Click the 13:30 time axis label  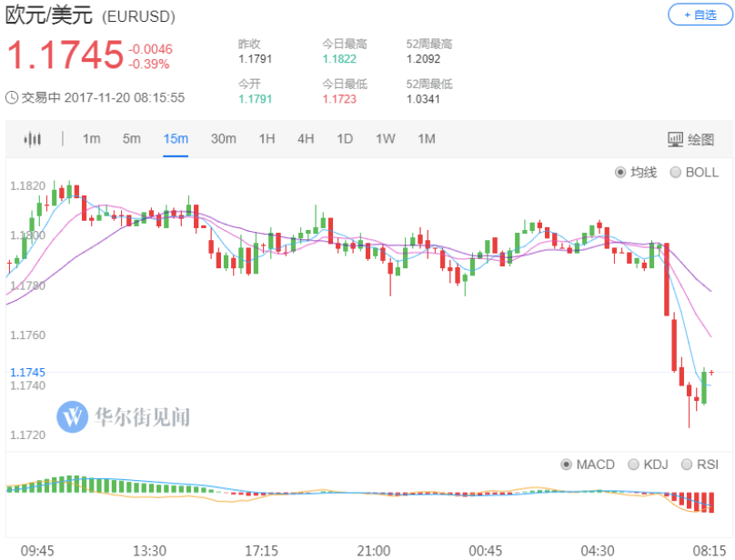[x=149, y=551]
